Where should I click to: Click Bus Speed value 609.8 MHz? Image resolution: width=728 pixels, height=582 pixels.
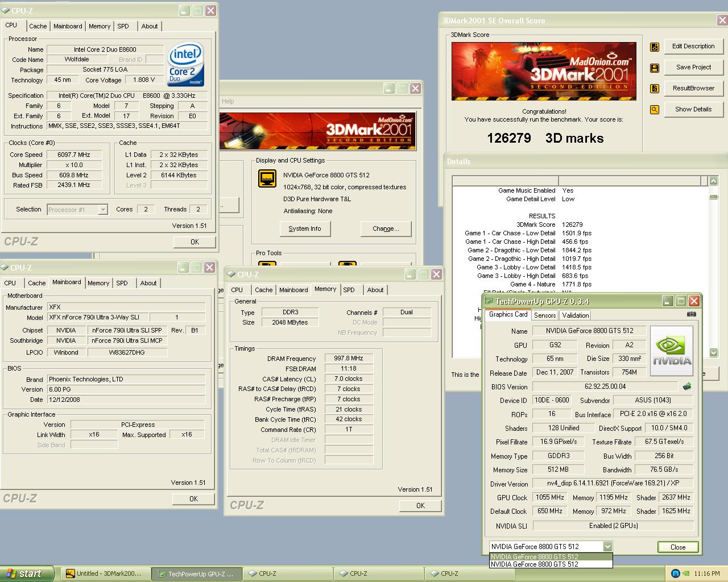point(74,175)
